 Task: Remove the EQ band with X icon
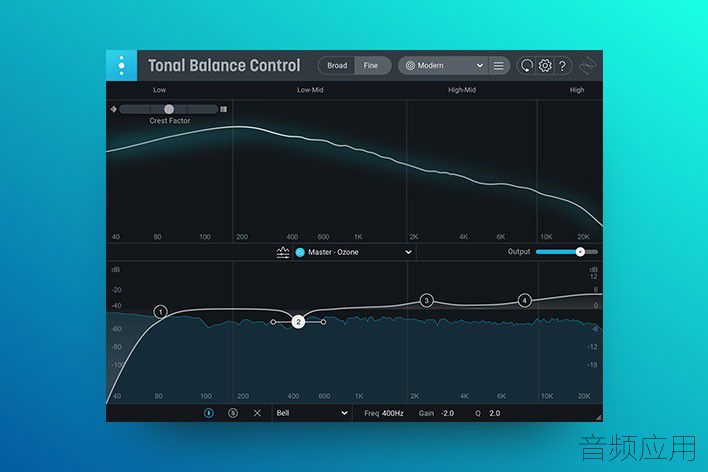click(x=257, y=413)
